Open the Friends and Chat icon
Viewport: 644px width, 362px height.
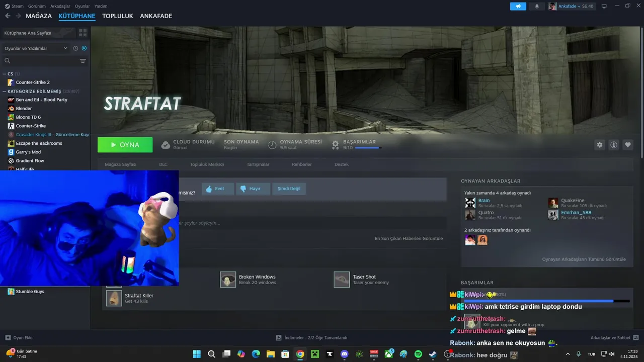635,338
